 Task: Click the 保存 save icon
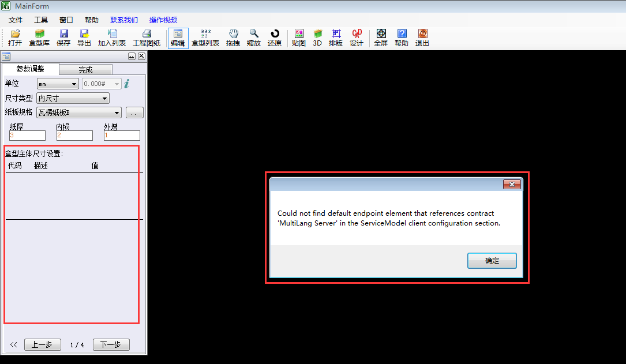pos(63,37)
